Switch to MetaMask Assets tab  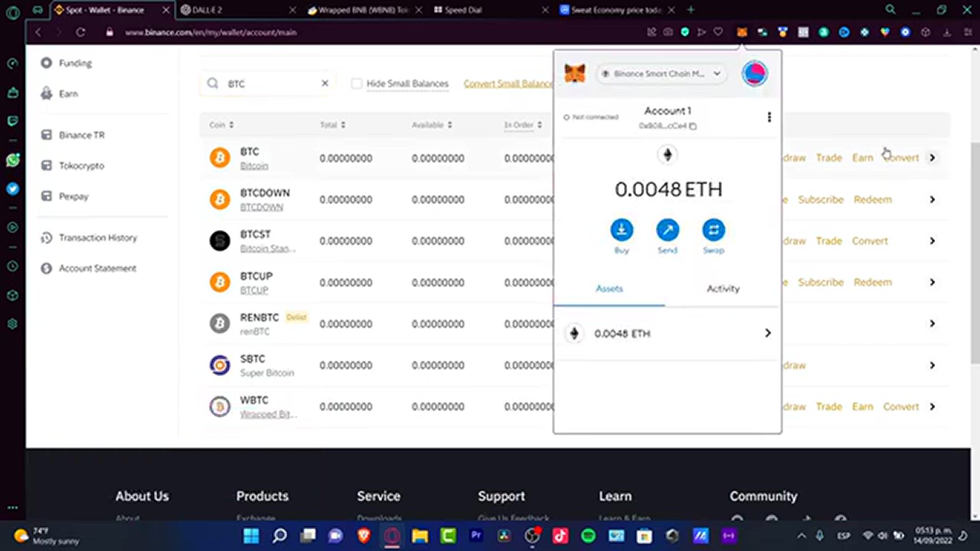point(609,289)
